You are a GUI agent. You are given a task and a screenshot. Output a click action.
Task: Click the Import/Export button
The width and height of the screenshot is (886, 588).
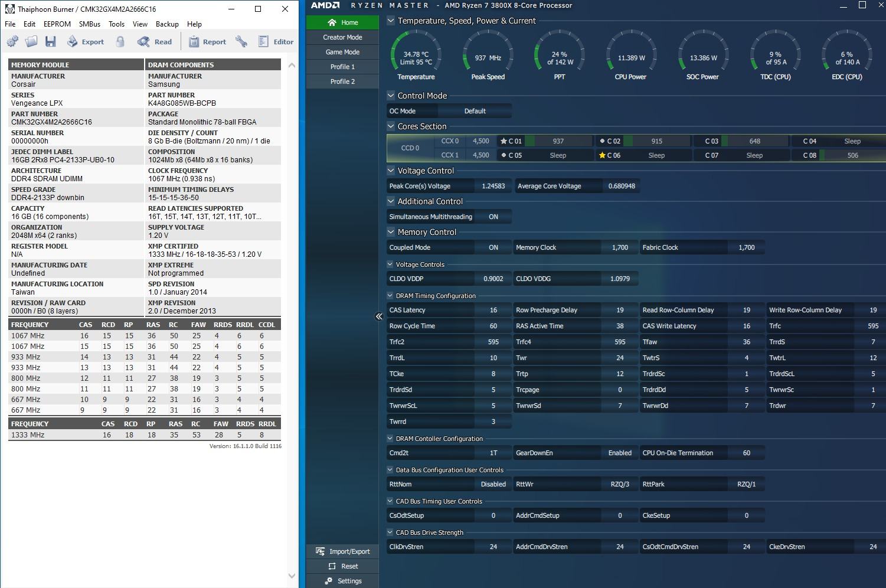pos(342,551)
